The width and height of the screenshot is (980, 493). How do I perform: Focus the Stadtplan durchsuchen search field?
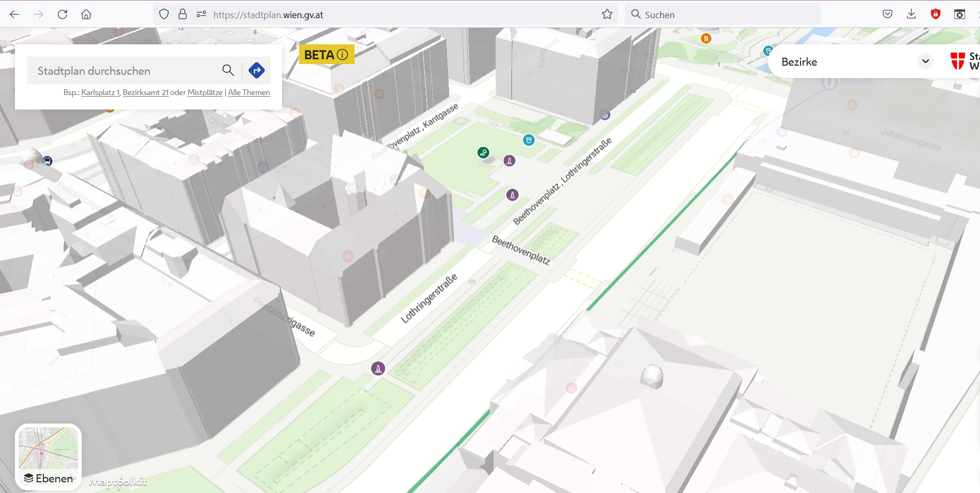coord(126,71)
